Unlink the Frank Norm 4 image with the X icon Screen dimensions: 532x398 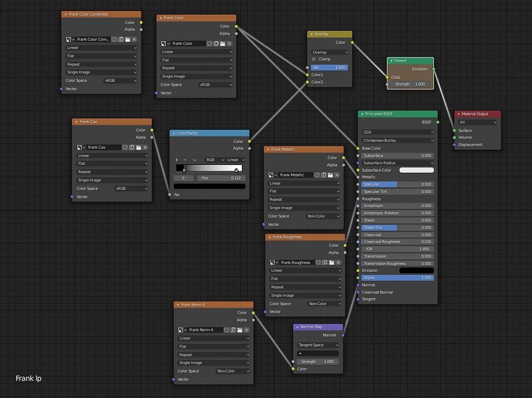click(246, 330)
